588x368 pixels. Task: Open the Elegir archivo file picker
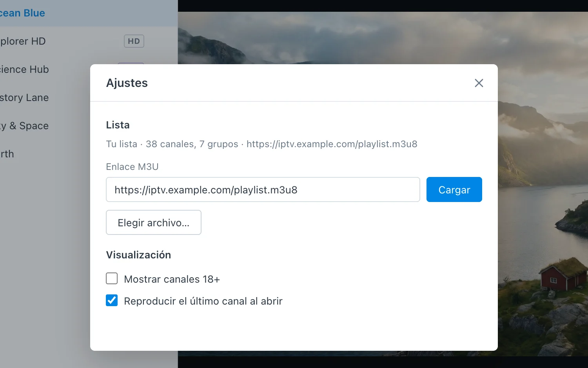click(154, 222)
